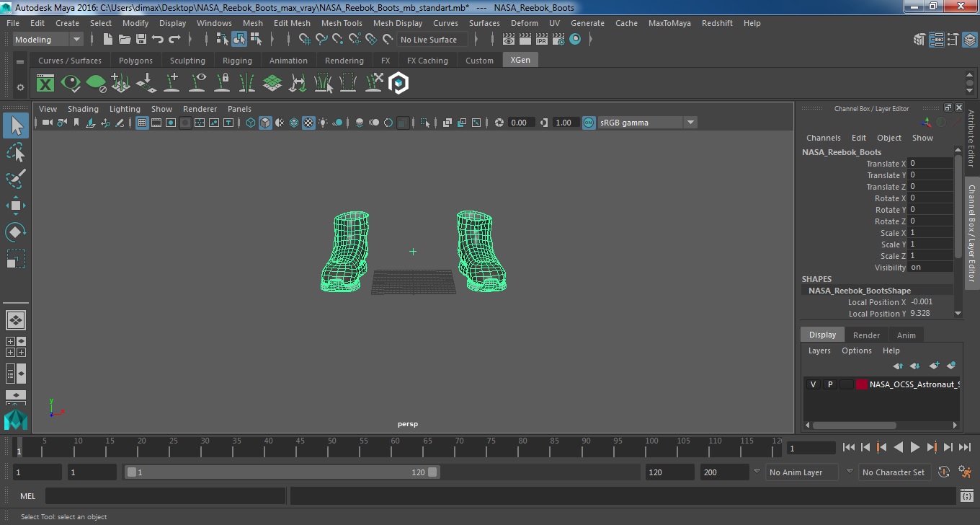
Task: Click the Attribute Editor side tab
Action: pos(972,138)
